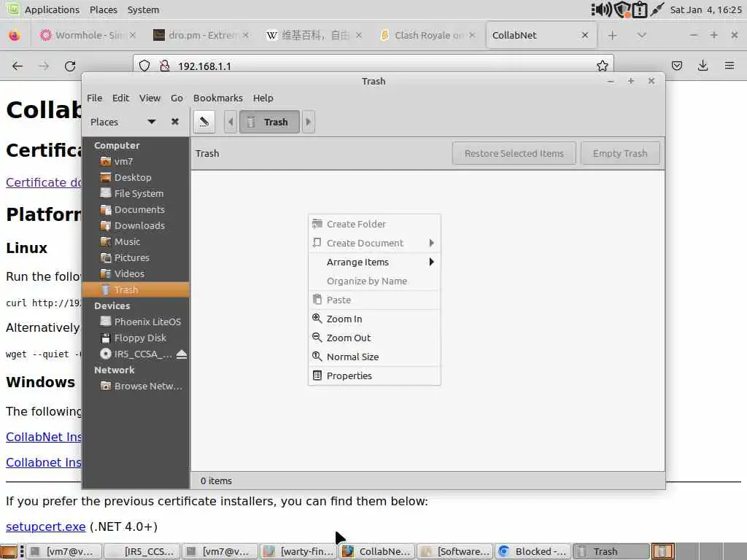Click the shield tracking protection icon
747x560 pixels.
pyautogui.click(x=144, y=66)
